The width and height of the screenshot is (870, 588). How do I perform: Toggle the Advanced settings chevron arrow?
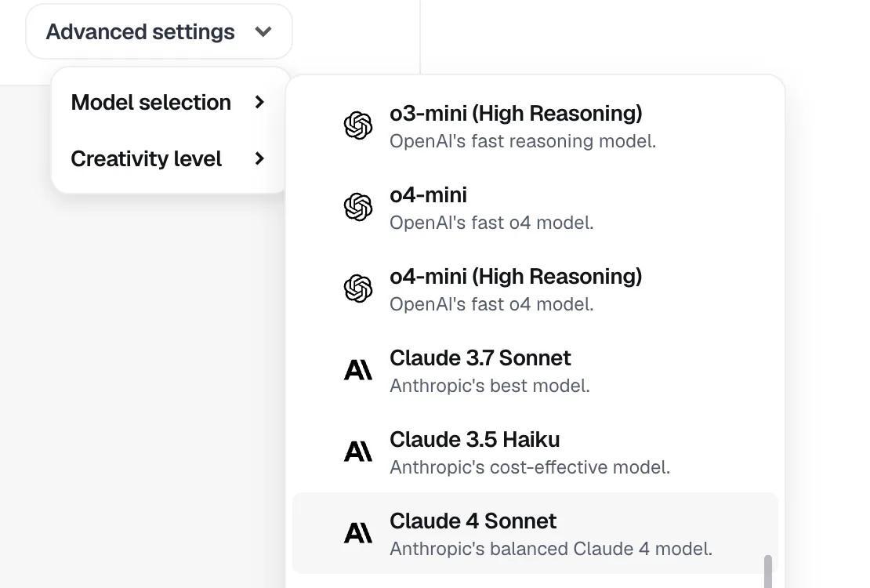[263, 32]
